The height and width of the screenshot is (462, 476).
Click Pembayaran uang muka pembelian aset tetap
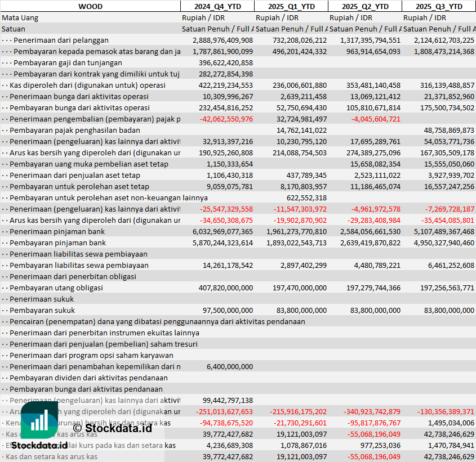pos(89,164)
